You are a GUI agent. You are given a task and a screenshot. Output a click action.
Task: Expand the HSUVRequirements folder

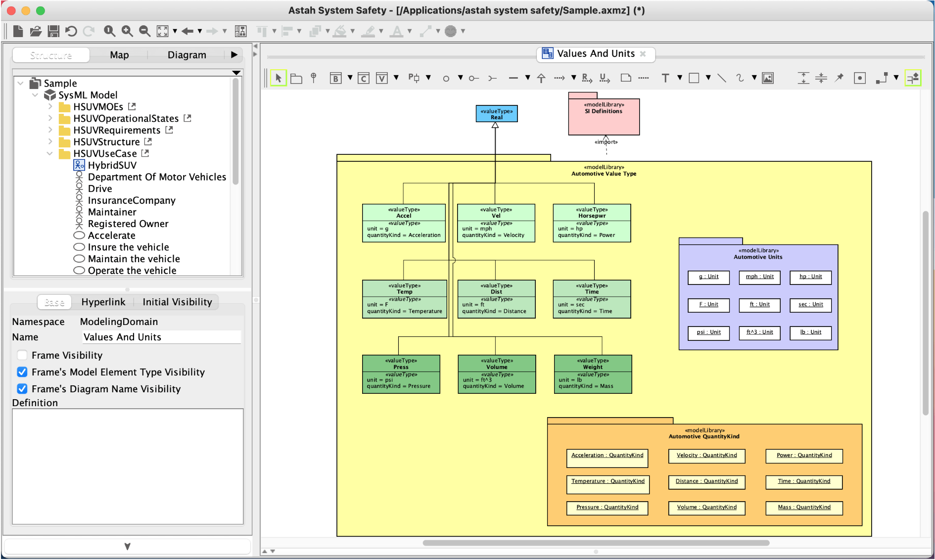50,130
